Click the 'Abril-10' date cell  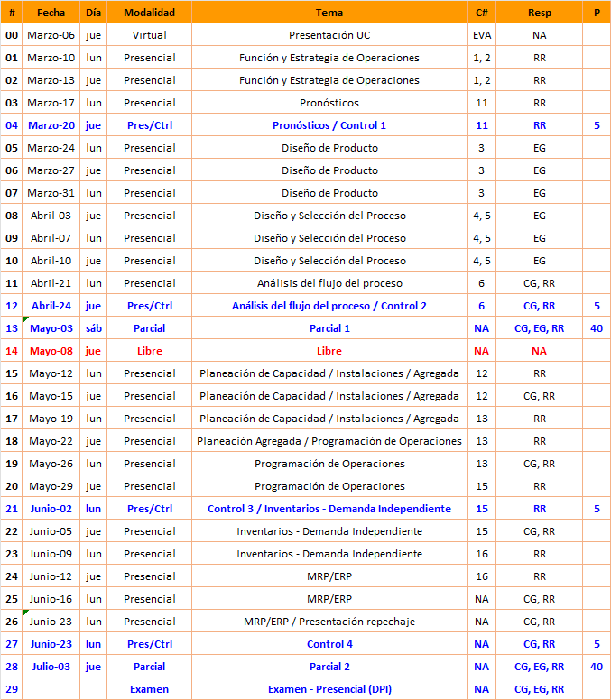pos(51,261)
